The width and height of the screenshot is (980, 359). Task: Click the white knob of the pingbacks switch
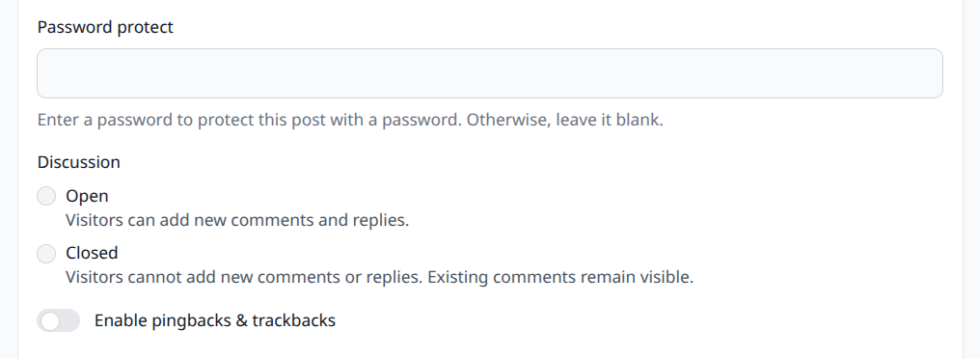tap(50, 320)
